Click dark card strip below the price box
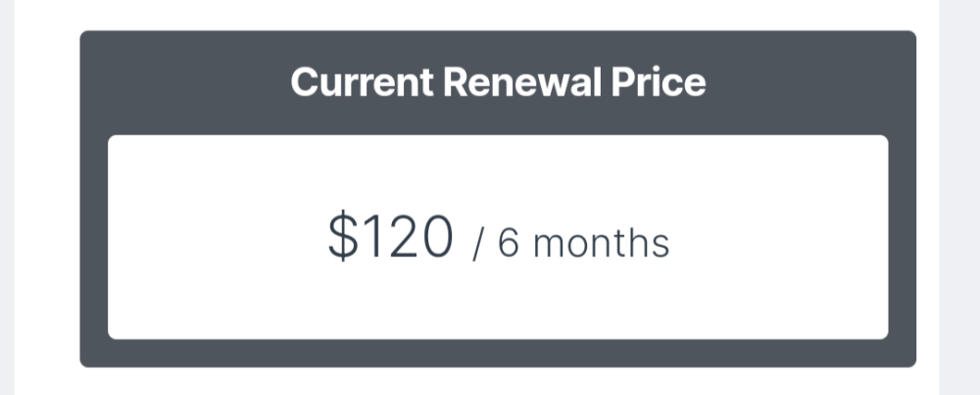 (x=498, y=353)
